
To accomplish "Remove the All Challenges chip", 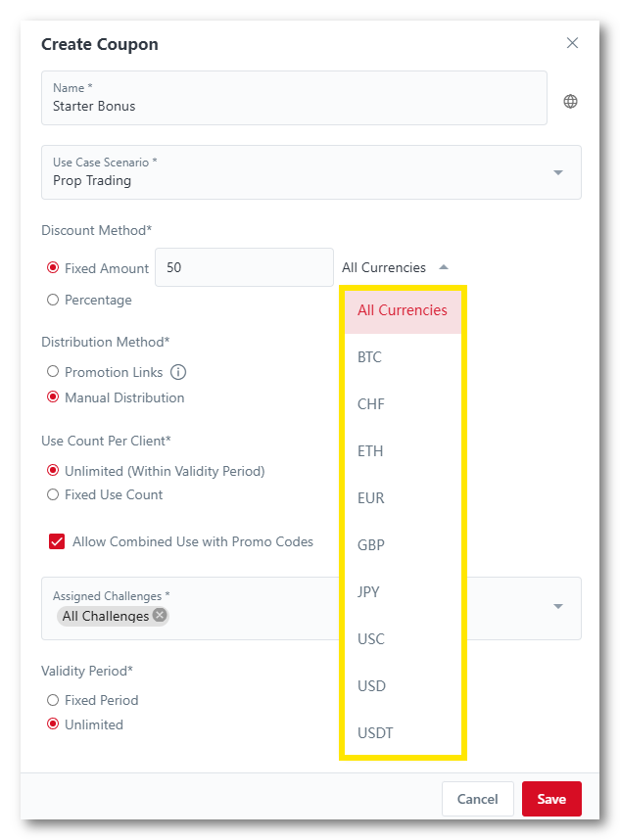I will [160, 616].
